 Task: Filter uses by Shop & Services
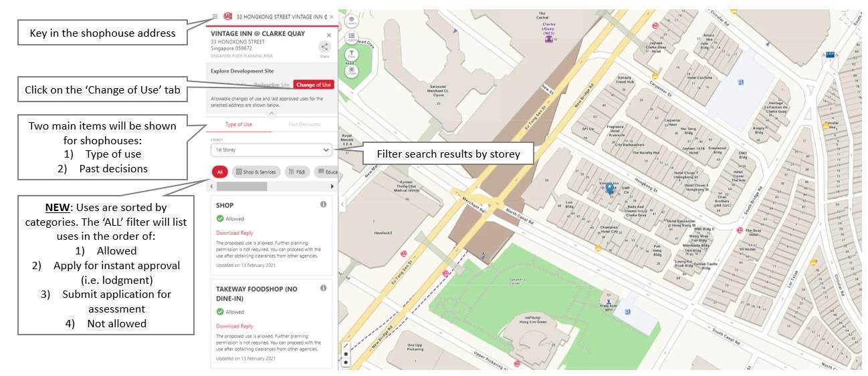(255, 172)
